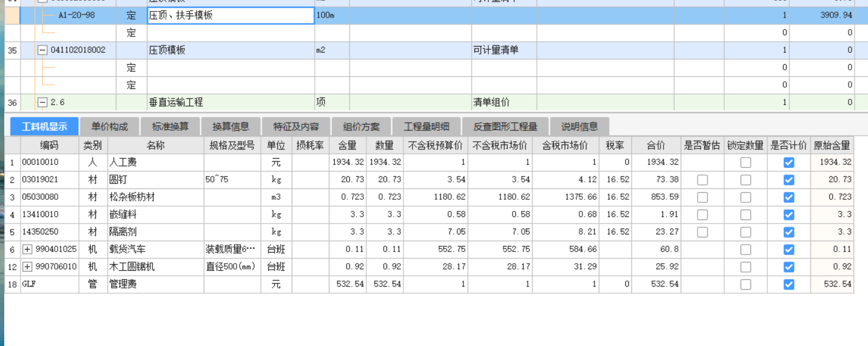Click the 税率 column header

click(x=615, y=145)
